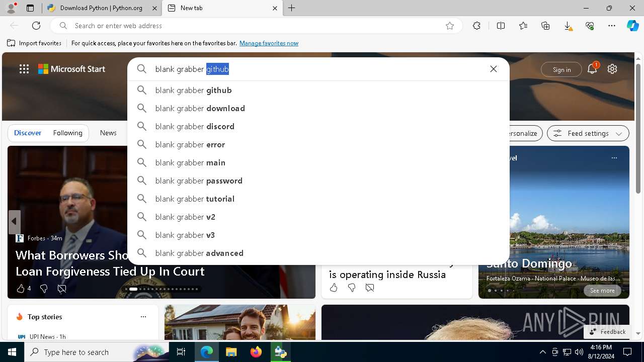Screen dimensions: 644x362
Task: Add page to favorites with the star icon
Action: [x=450, y=26]
